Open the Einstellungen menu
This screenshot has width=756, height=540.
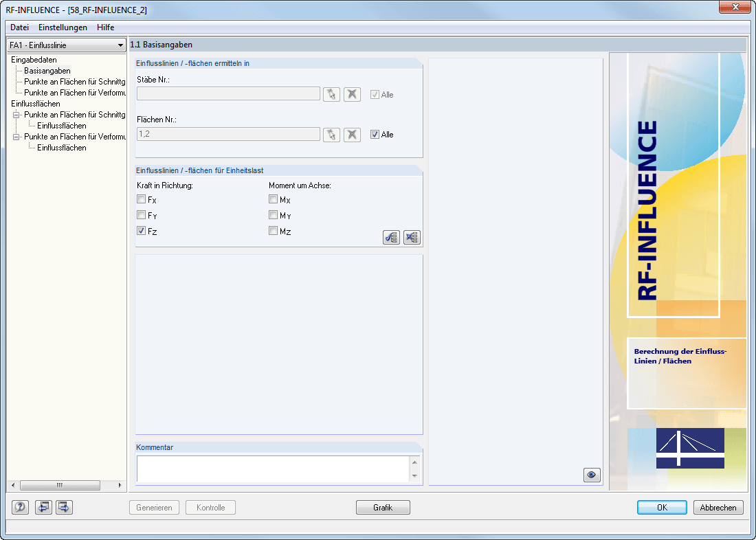click(x=63, y=27)
